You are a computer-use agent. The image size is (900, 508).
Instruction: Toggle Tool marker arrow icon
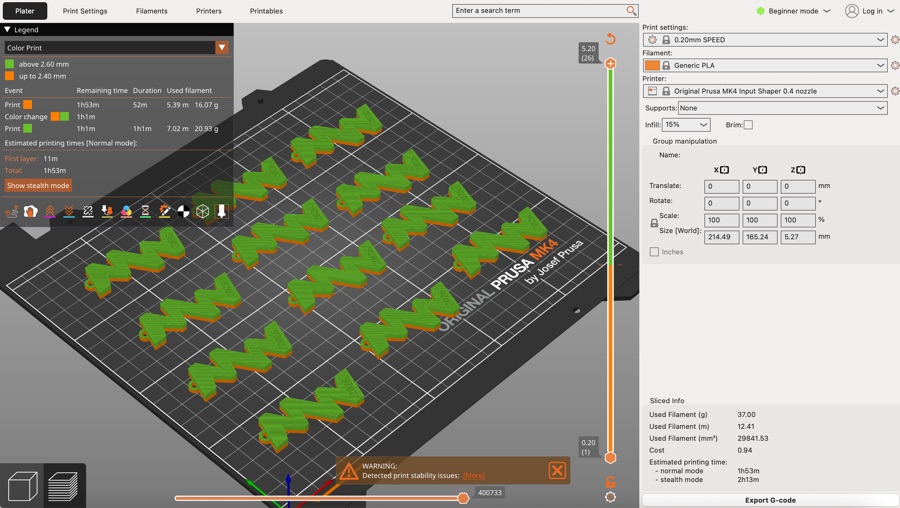tap(222, 212)
